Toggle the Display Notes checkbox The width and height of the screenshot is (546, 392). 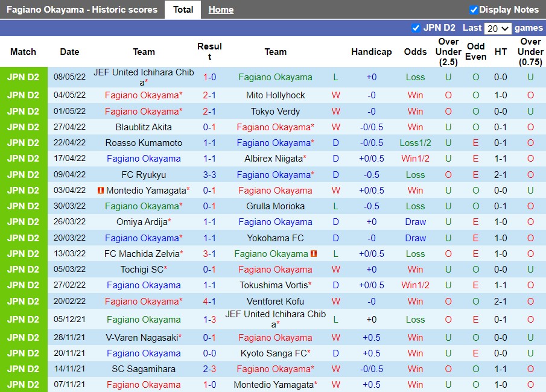tap(473, 10)
